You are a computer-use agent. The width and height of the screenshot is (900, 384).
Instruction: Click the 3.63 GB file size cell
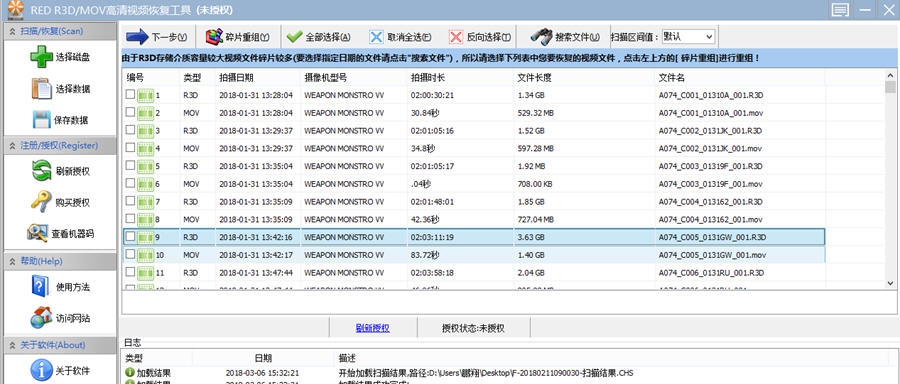point(531,237)
